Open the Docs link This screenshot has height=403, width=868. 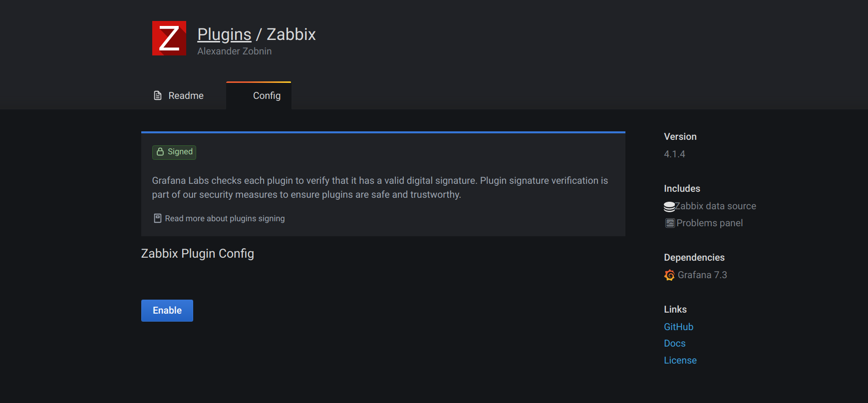pyautogui.click(x=674, y=343)
